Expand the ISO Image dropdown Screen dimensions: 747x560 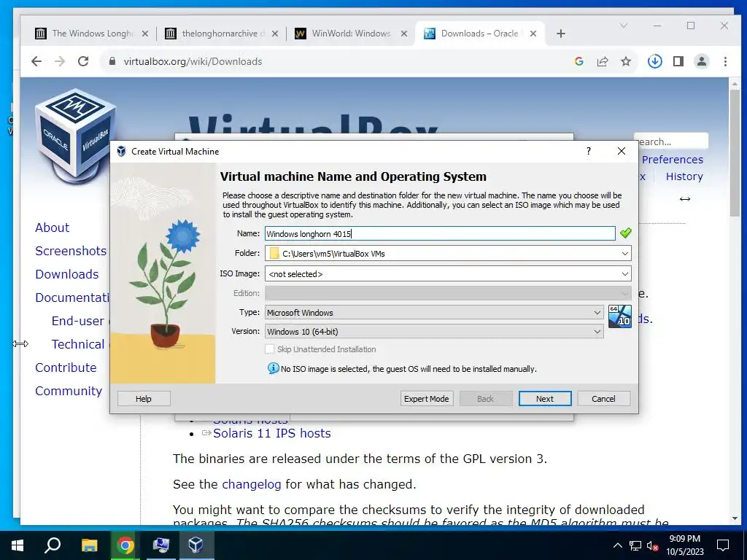point(624,274)
